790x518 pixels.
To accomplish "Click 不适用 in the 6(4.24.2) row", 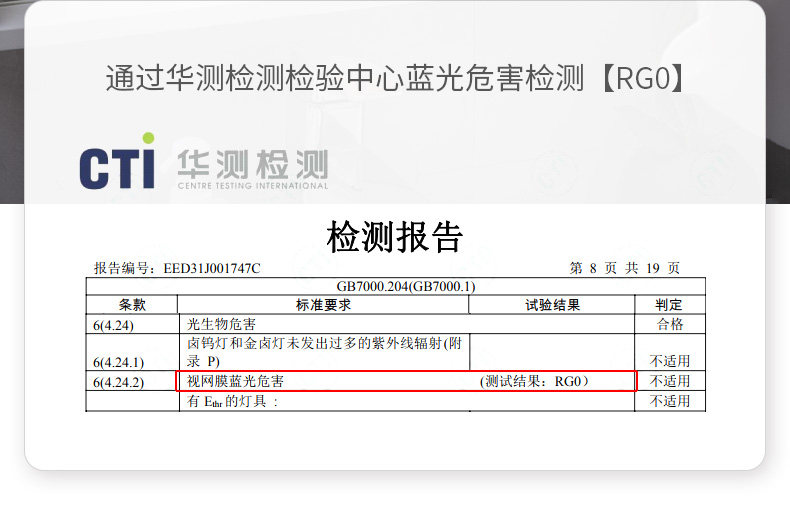I will (x=670, y=381).
